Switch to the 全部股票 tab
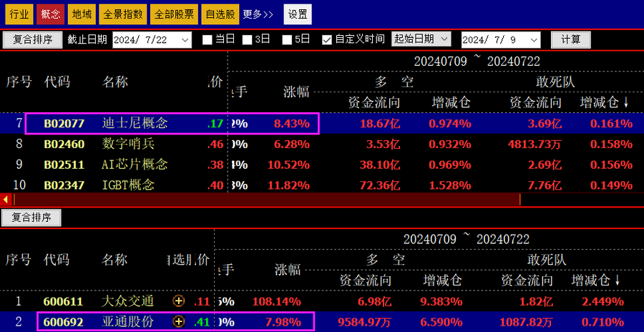The image size is (644, 332). tap(174, 14)
